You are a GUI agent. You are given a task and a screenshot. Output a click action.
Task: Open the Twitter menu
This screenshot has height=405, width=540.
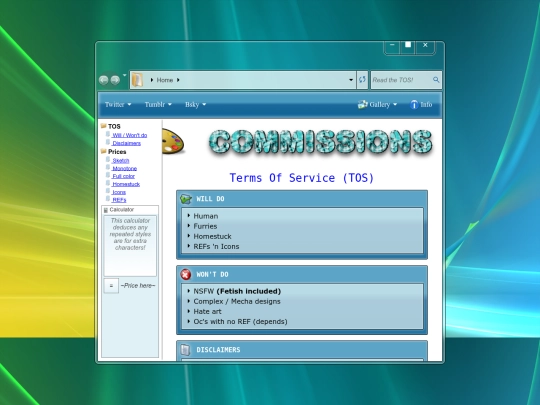coord(118,104)
